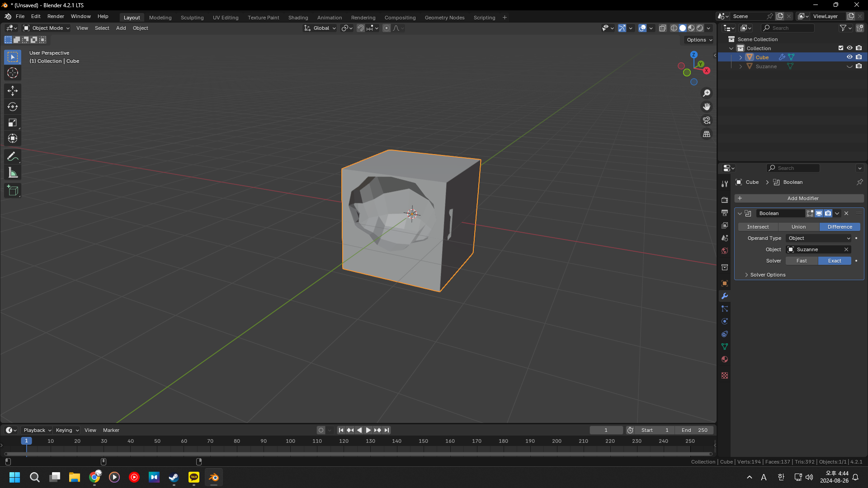Open Physics properties tab

tap(725, 321)
